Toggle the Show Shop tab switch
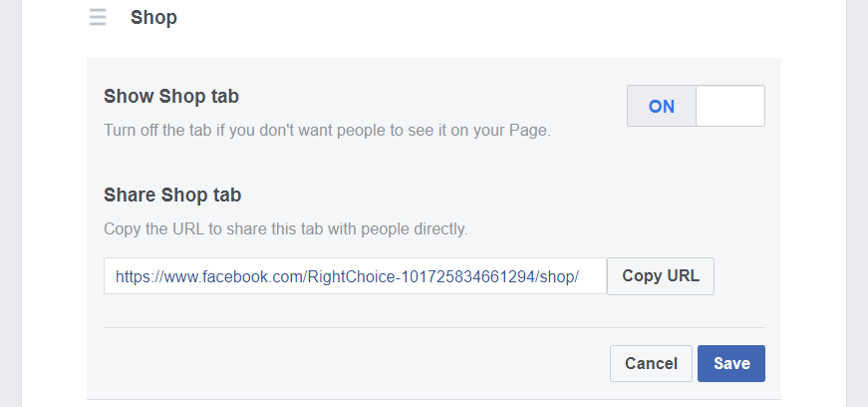The width and height of the screenshot is (868, 407). pos(696,106)
